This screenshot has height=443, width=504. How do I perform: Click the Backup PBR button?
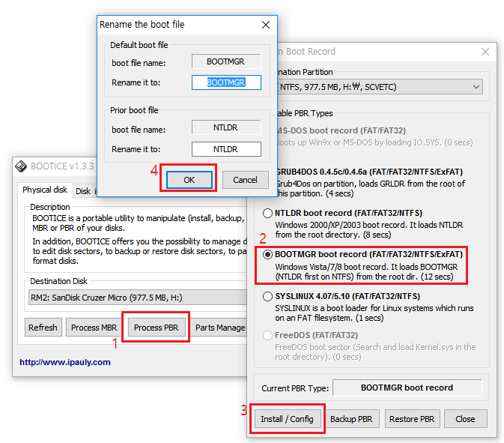tap(351, 419)
